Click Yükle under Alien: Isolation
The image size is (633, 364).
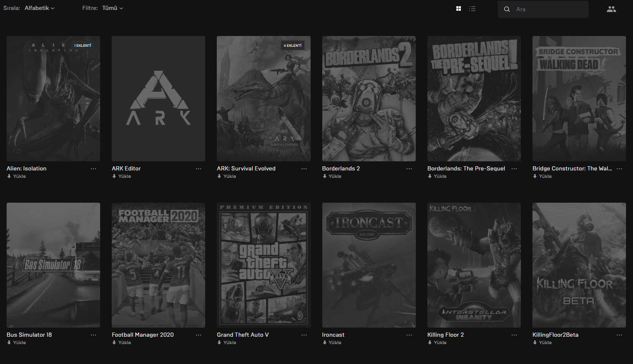(x=17, y=176)
